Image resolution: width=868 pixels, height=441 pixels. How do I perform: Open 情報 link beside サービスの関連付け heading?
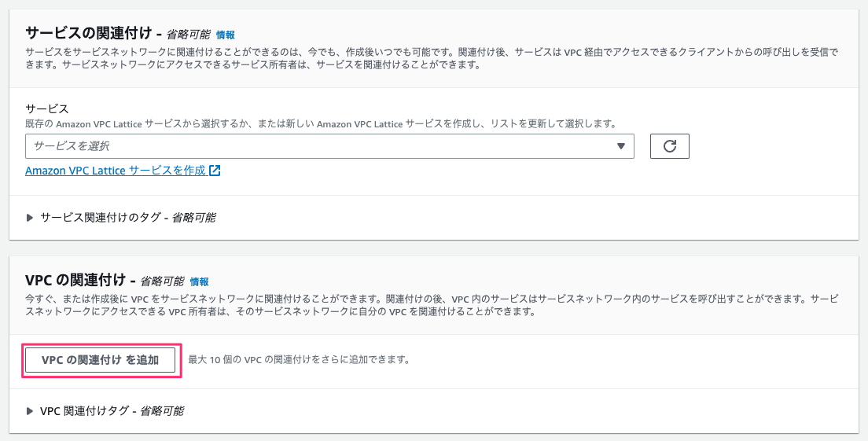(x=226, y=35)
